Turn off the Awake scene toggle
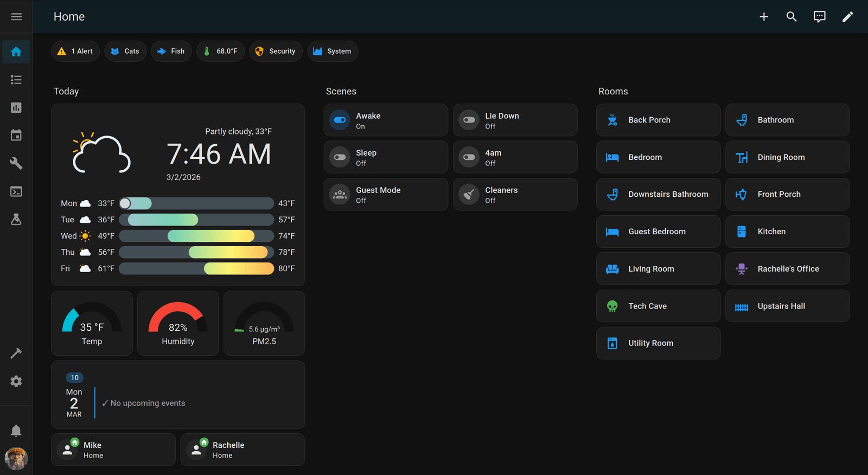Viewport: 868px width, 475px height. coord(340,120)
